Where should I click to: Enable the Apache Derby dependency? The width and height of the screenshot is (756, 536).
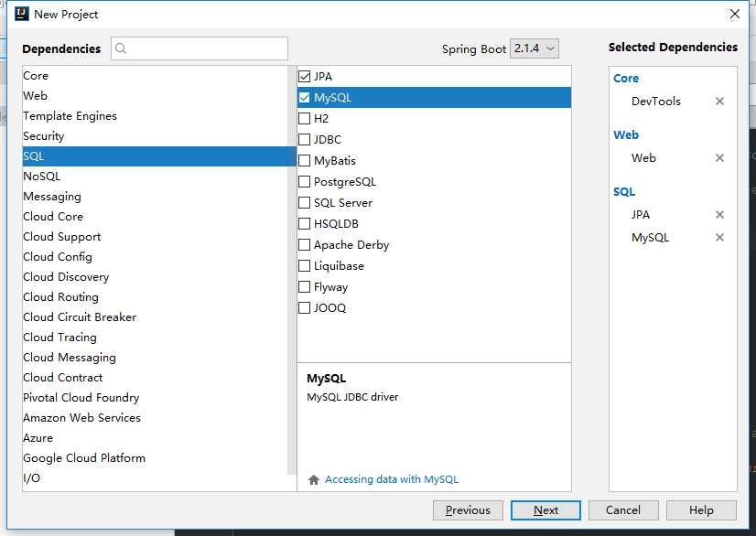click(x=304, y=245)
